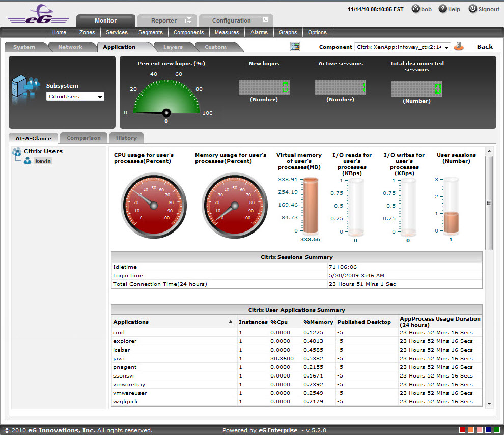Click the dashboard settings icon beside Component

point(295,47)
